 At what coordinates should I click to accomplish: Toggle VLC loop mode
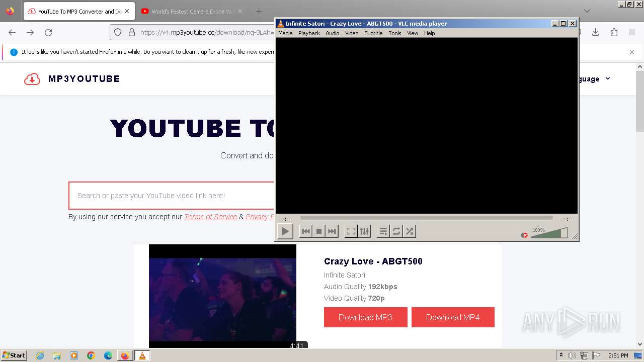pos(396,231)
